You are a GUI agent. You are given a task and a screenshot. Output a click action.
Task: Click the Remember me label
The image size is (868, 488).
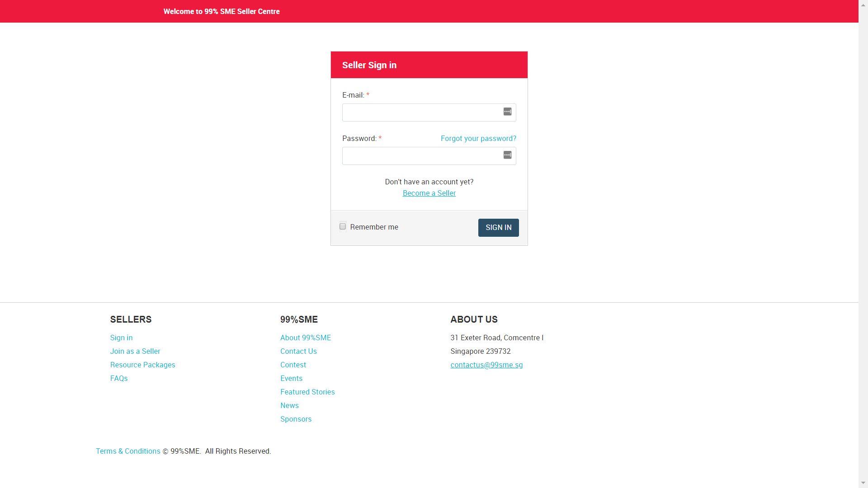click(x=374, y=227)
